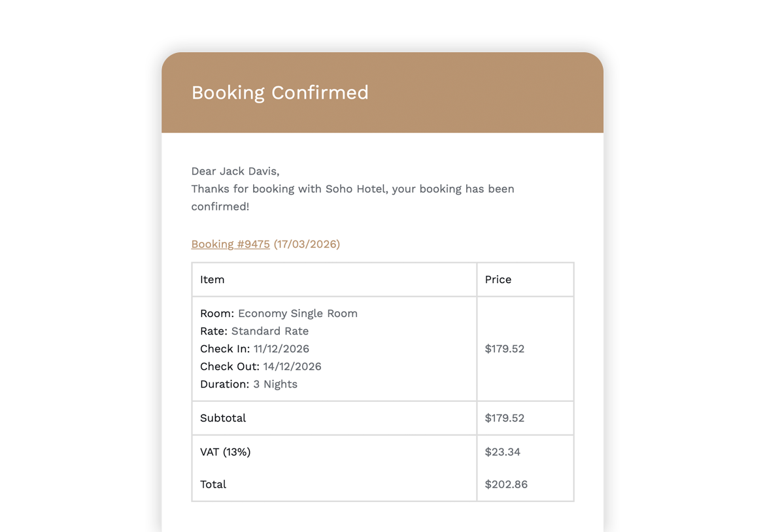This screenshot has height=532, width=765.
Task: Click the 3 Nights duration text
Action: pos(275,384)
